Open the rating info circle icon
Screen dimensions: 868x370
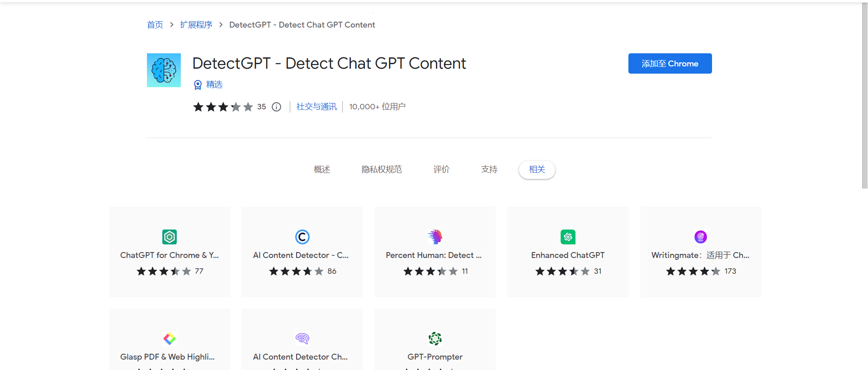pos(276,107)
